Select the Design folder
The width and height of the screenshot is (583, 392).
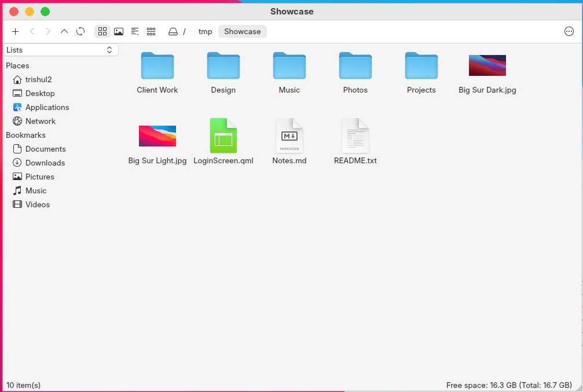pos(223,73)
